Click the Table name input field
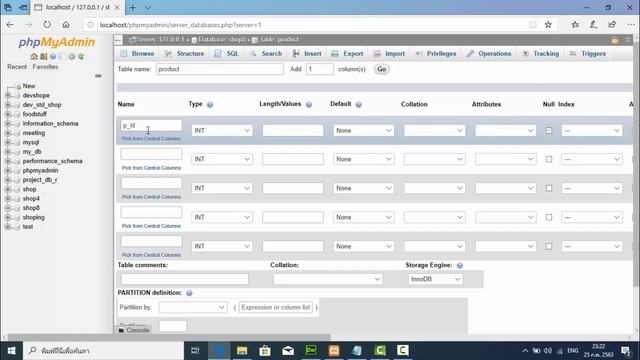The image size is (640, 360). point(220,69)
